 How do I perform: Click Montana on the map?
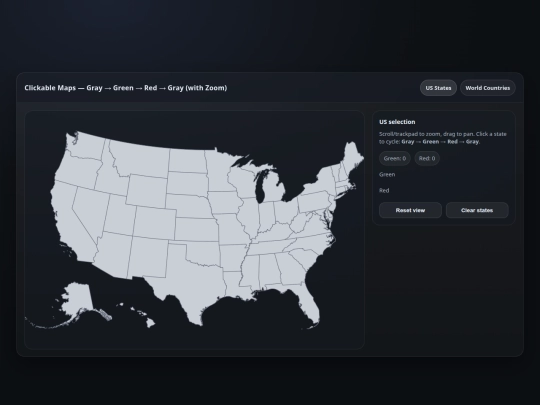click(141, 158)
